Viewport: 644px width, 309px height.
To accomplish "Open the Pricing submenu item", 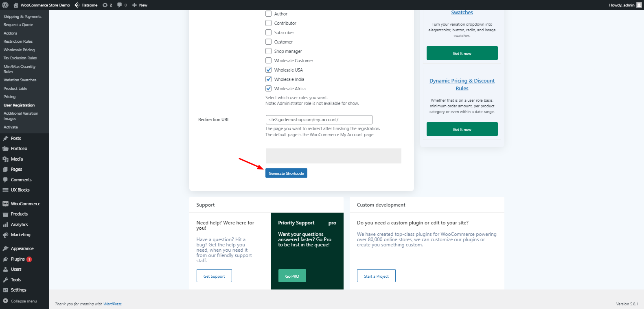I will click(x=10, y=97).
